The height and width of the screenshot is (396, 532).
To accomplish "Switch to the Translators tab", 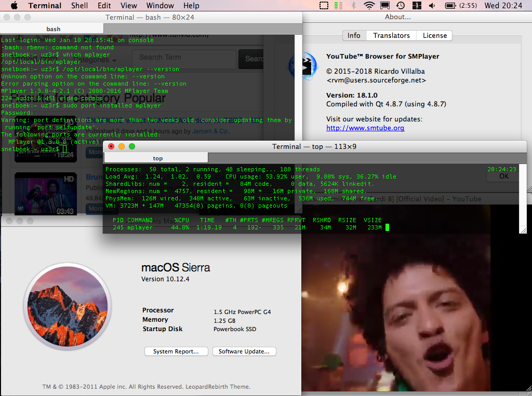I will click(391, 36).
